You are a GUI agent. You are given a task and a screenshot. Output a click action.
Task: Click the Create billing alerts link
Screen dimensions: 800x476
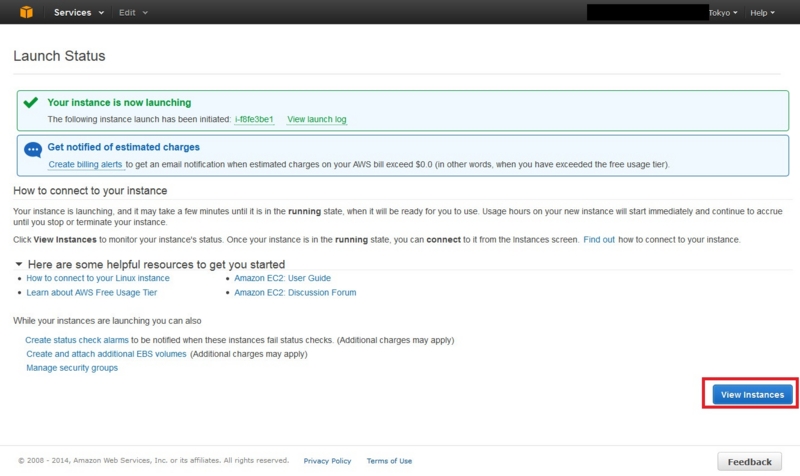[85, 164]
